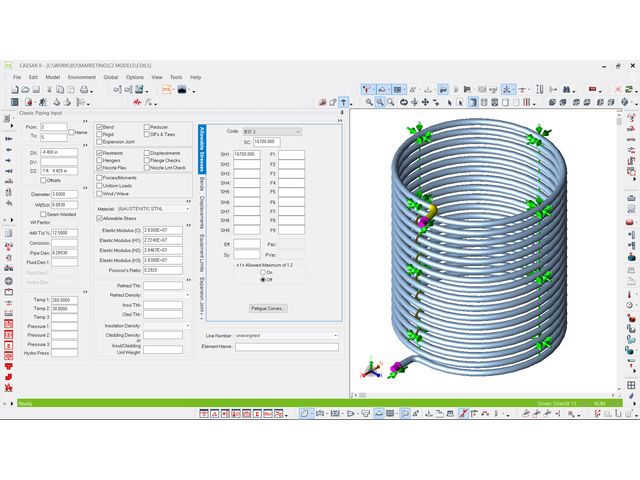
Task: Uncheck the Bend checkbox
Action: [99, 127]
